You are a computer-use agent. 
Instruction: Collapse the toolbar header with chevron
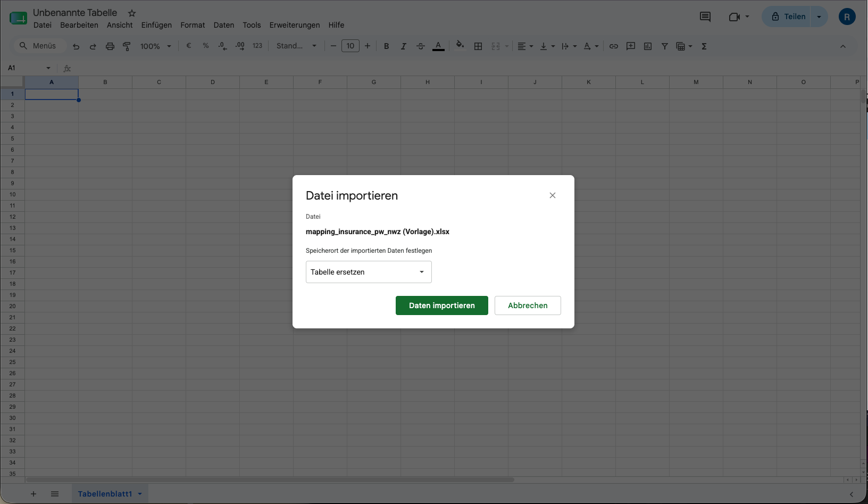843,46
